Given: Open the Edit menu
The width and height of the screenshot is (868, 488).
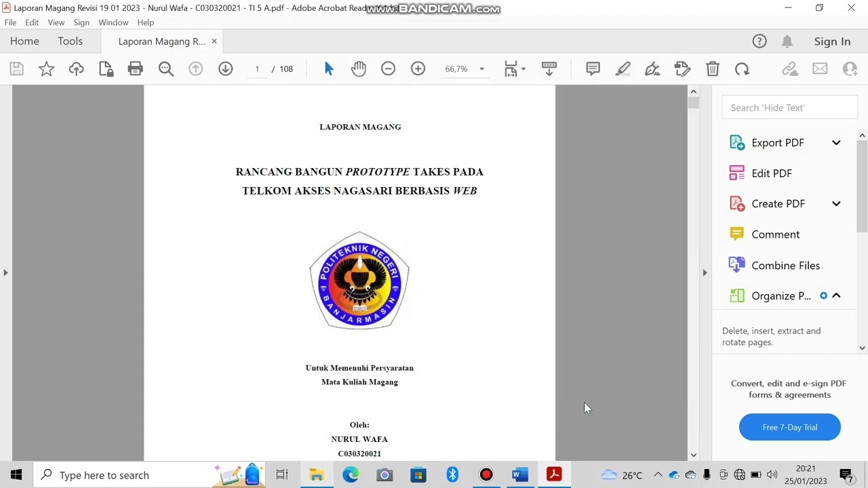Looking at the screenshot, I should [32, 22].
